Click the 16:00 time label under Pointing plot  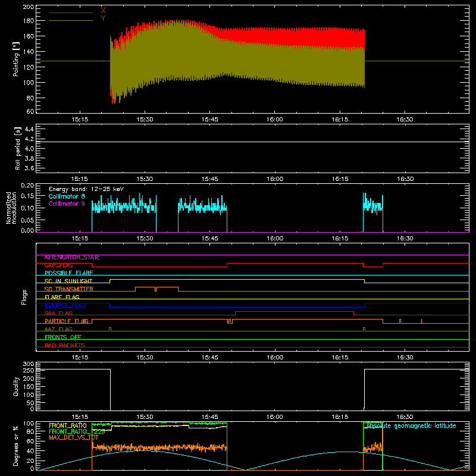point(274,120)
